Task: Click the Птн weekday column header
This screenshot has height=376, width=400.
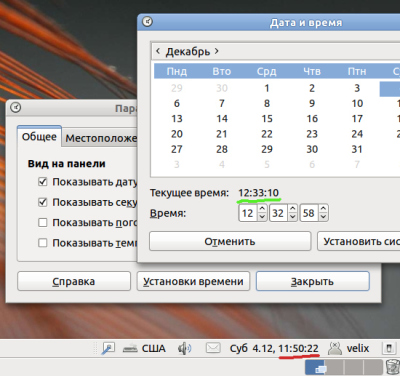Action: click(x=357, y=71)
